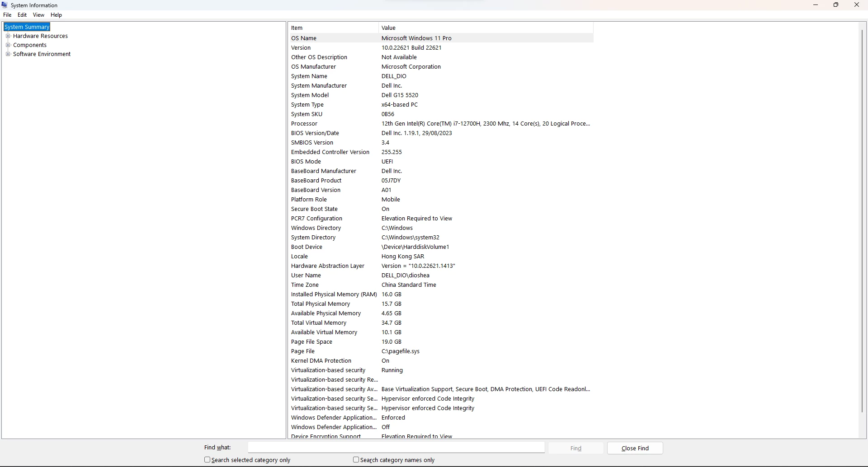Restore down the System Information window
The height and width of the screenshot is (467, 868).
[x=836, y=5]
